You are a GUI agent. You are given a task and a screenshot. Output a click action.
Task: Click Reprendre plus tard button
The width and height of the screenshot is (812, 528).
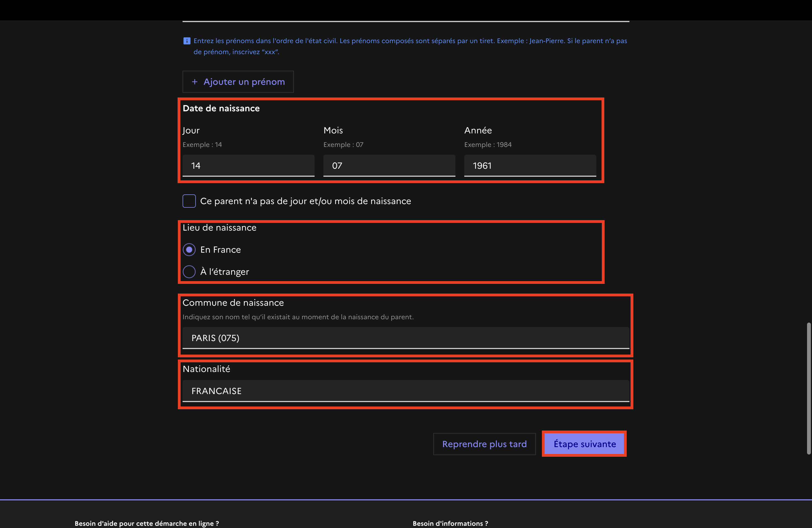tap(484, 444)
